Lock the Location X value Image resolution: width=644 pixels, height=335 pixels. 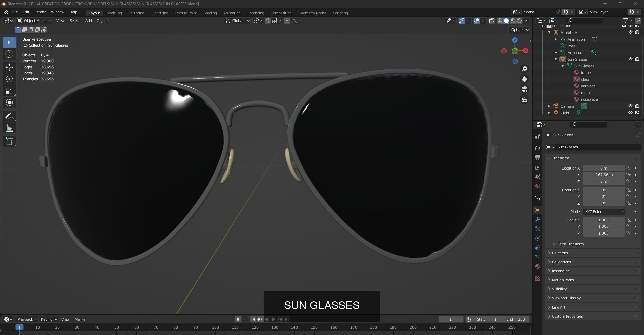[x=629, y=168]
